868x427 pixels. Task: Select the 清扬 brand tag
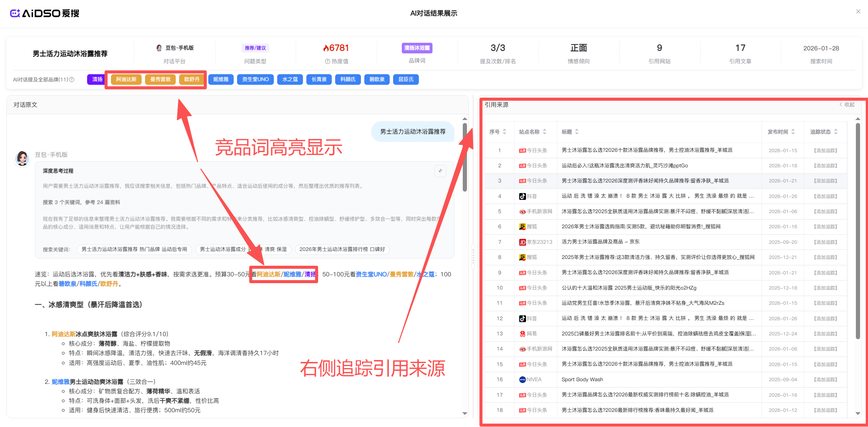point(97,79)
